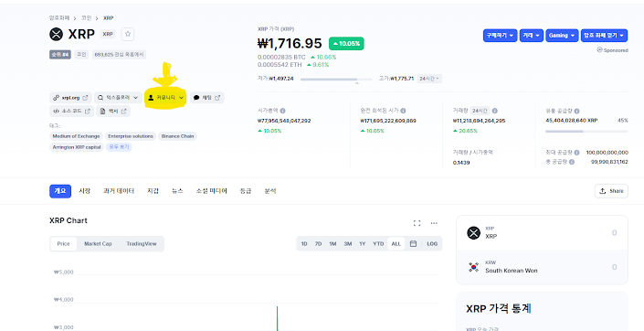Select the TradingView chart toggle
Viewport: 644px width, 331px height.
click(142, 244)
